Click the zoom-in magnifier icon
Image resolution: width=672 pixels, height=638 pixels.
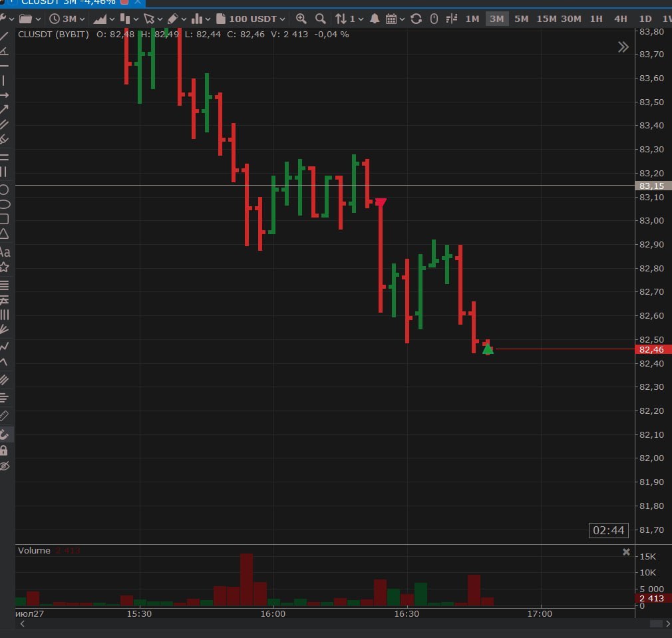(301, 19)
